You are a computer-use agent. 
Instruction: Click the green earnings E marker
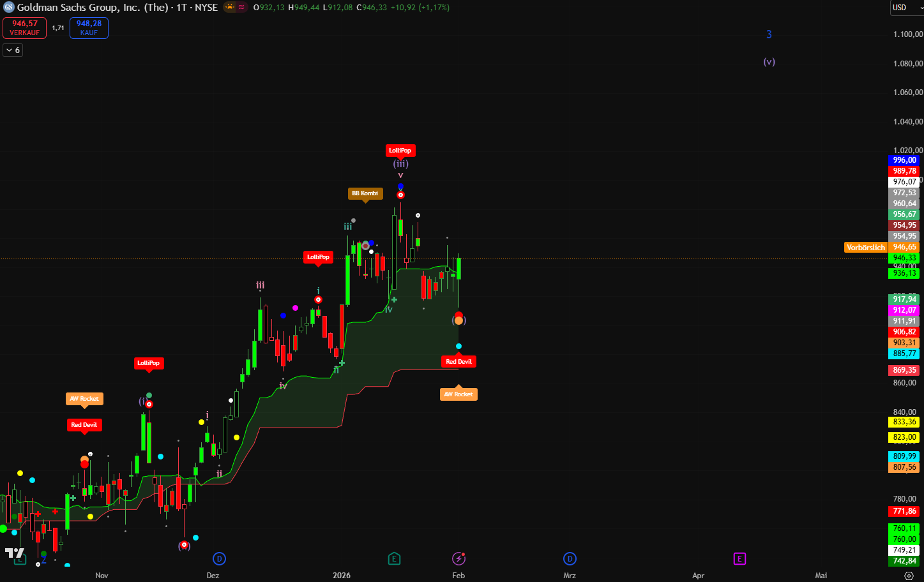coord(394,559)
